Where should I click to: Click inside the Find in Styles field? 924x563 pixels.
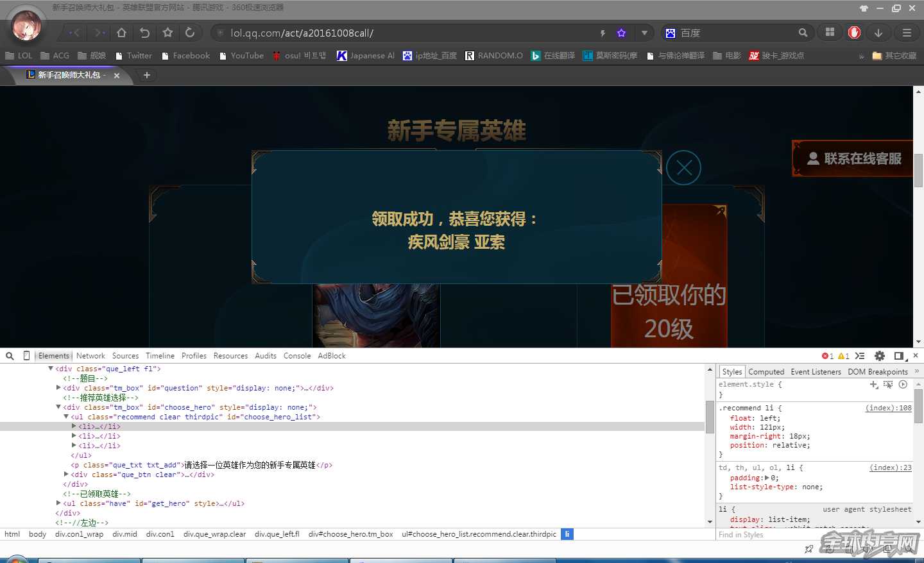click(757, 534)
